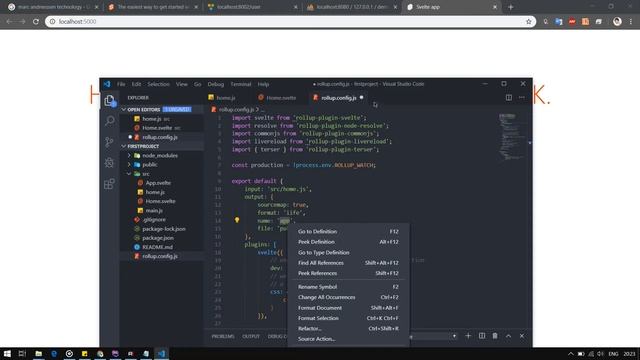Open the File menu

pos(121,84)
